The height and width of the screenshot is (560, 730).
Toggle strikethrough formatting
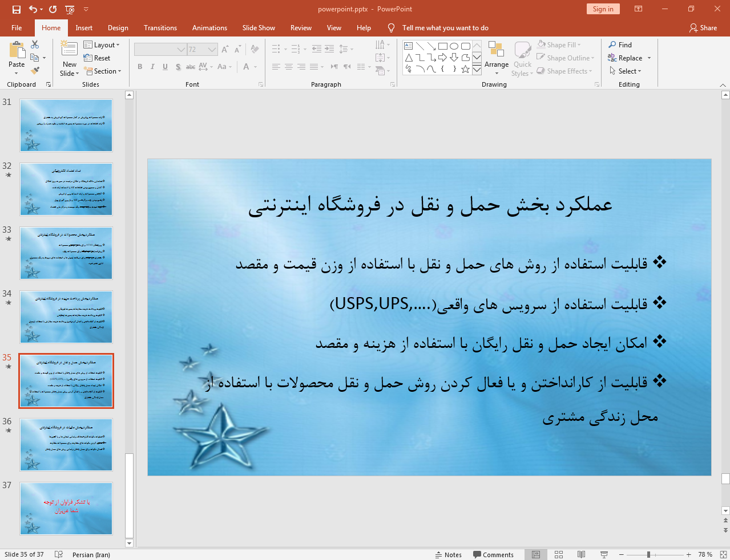(x=191, y=67)
